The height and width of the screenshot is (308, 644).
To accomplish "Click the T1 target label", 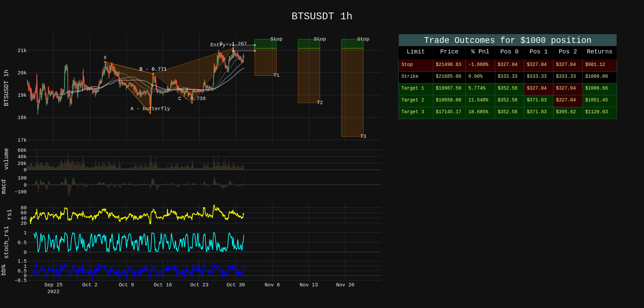I will [276, 75].
